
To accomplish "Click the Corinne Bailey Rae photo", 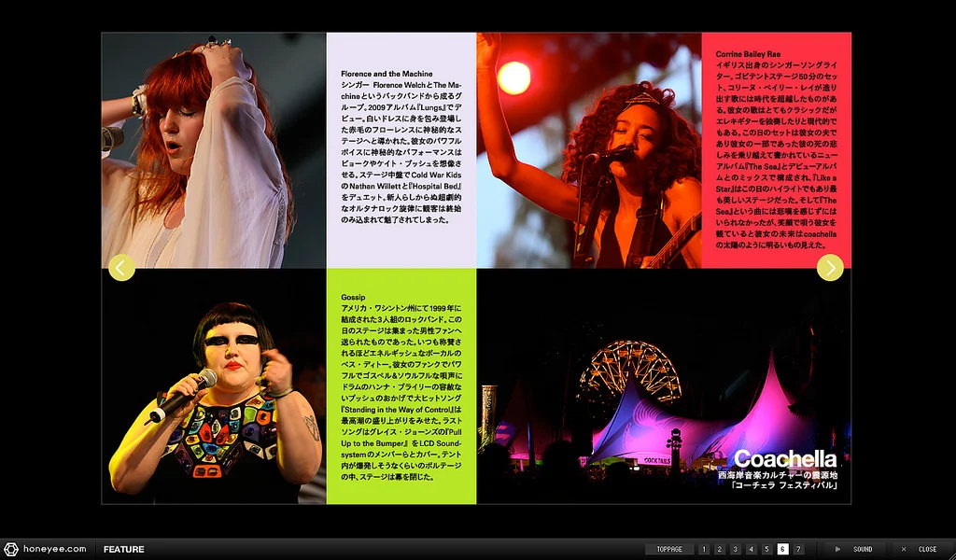I will 589,150.
